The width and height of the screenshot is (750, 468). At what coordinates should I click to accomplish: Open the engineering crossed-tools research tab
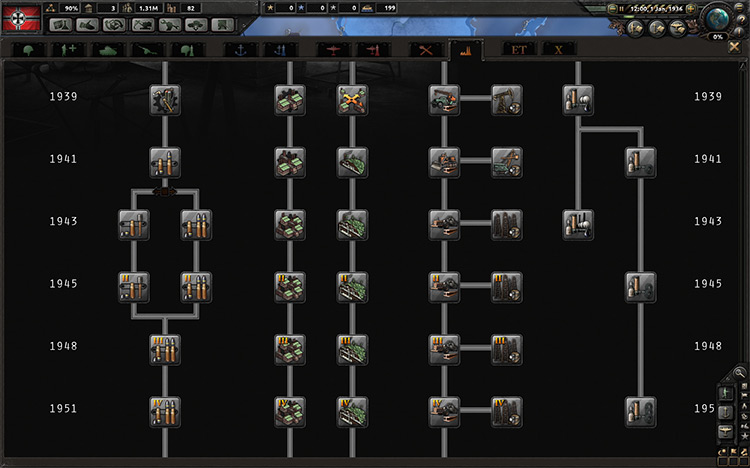(426, 50)
